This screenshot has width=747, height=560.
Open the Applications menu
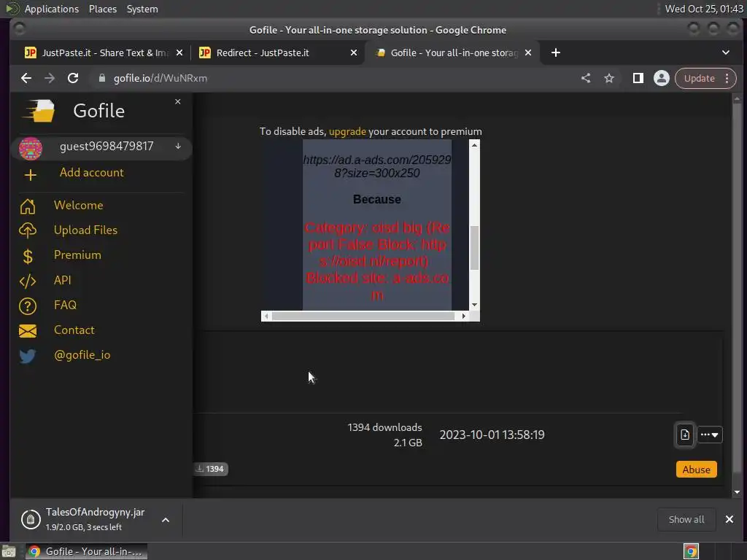click(52, 9)
